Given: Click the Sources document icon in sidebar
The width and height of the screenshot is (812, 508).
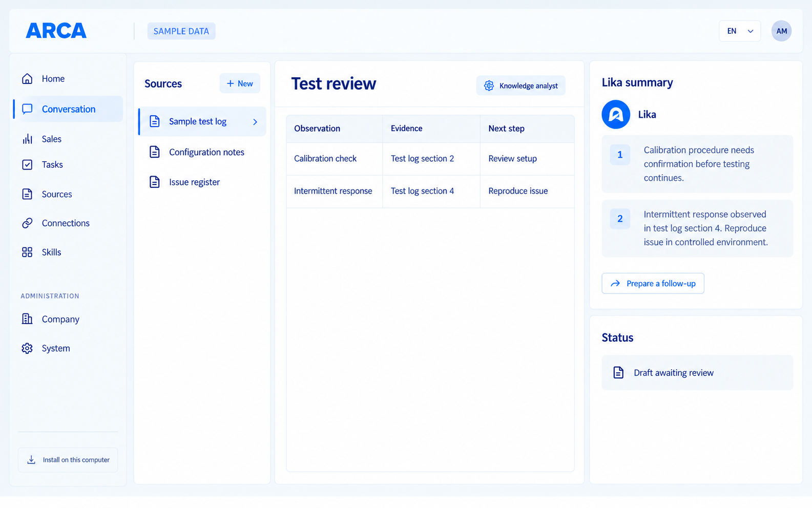Looking at the screenshot, I should (x=27, y=194).
